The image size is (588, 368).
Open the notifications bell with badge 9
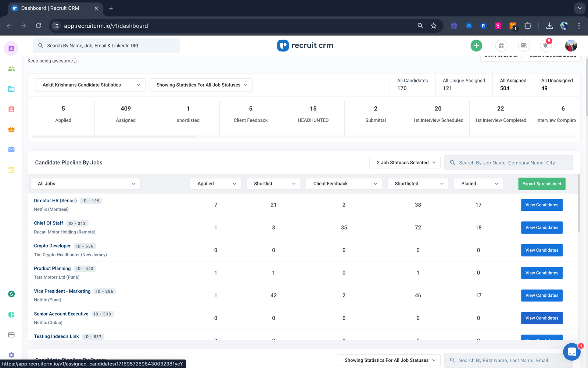coord(546,46)
